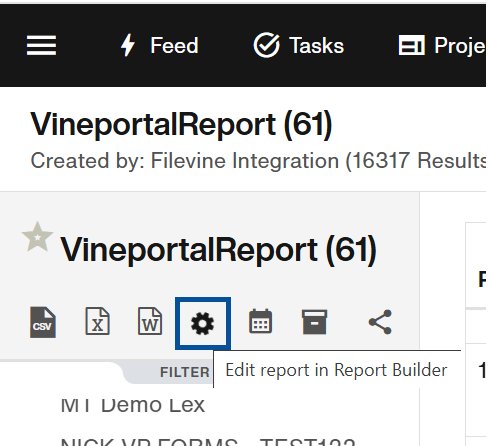The image size is (488, 446).
Task: Click the Tasks checkmark icon
Action: pos(266,45)
